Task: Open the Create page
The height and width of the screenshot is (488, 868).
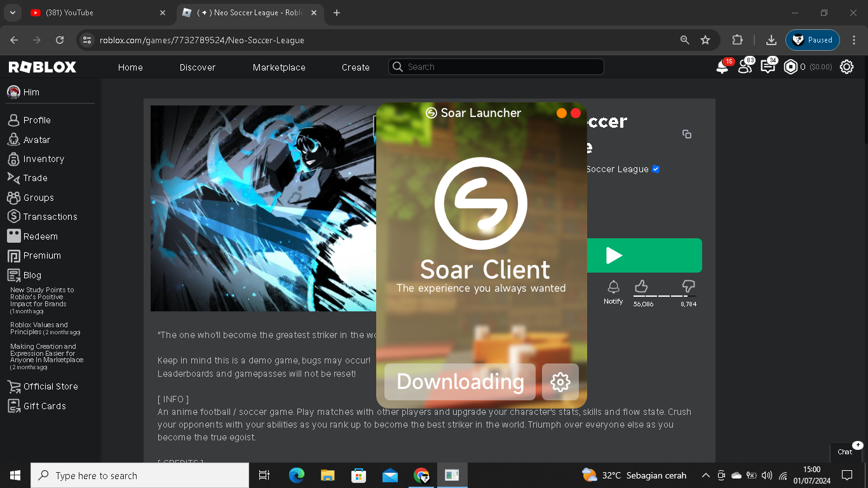Action: (356, 67)
